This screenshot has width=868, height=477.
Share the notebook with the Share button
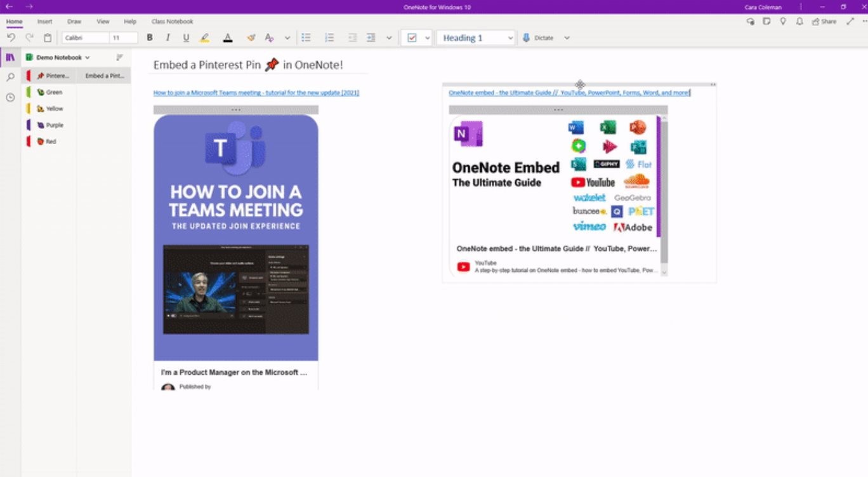coord(824,22)
